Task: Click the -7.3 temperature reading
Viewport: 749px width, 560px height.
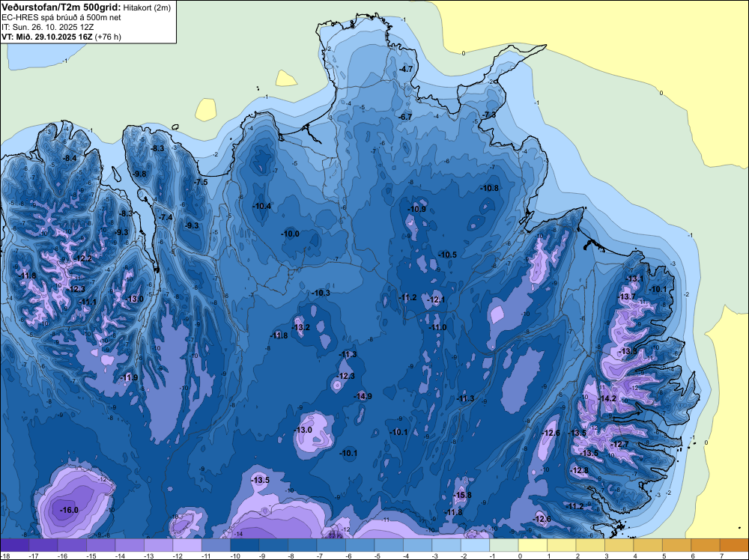Action: tap(489, 115)
